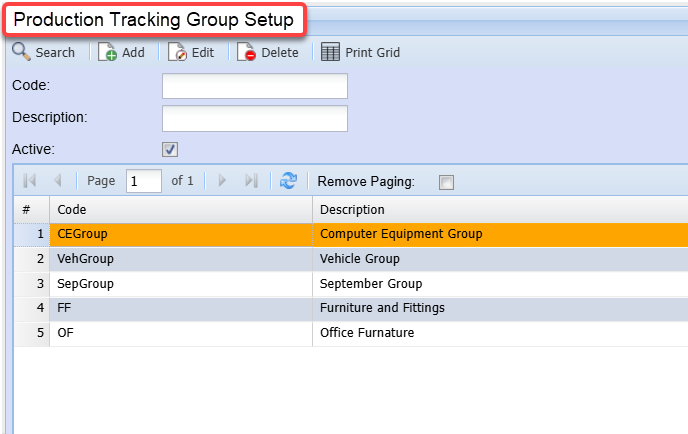Uncheck the Active checkbox

[170, 149]
